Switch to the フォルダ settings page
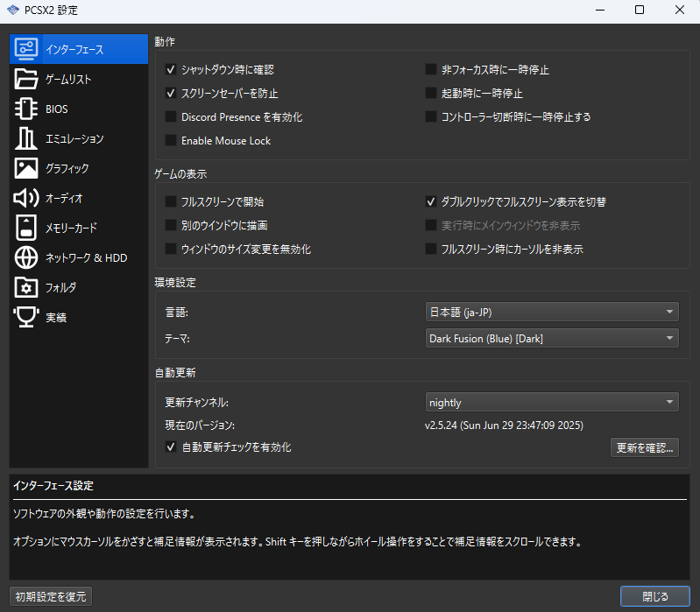This screenshot has width=700, height=612. (79, 287)
